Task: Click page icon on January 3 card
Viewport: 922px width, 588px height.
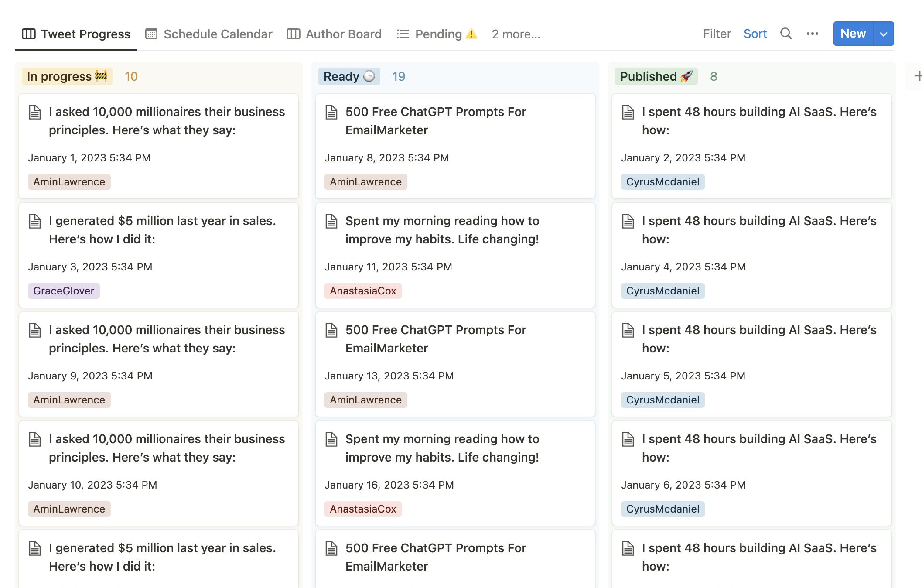Action: [35, 221]
